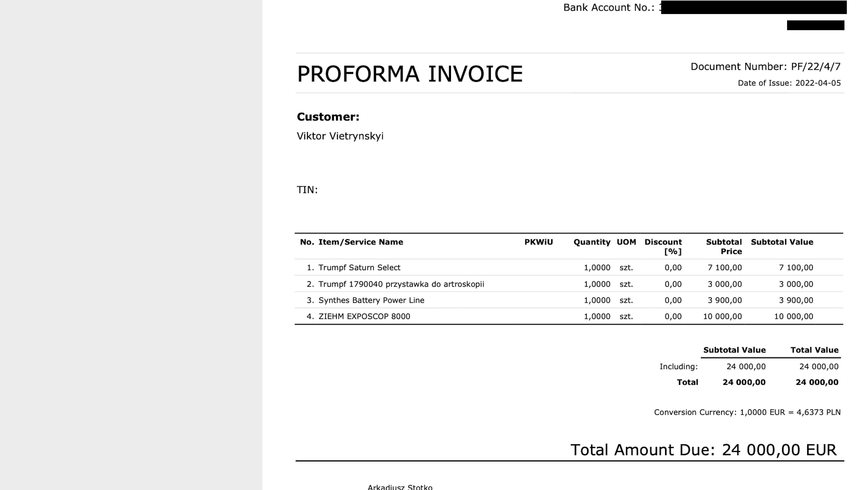Click customer name Viktor Vietrynskyi
Screen dimensions: 868x490
click(x=340, y=136)
